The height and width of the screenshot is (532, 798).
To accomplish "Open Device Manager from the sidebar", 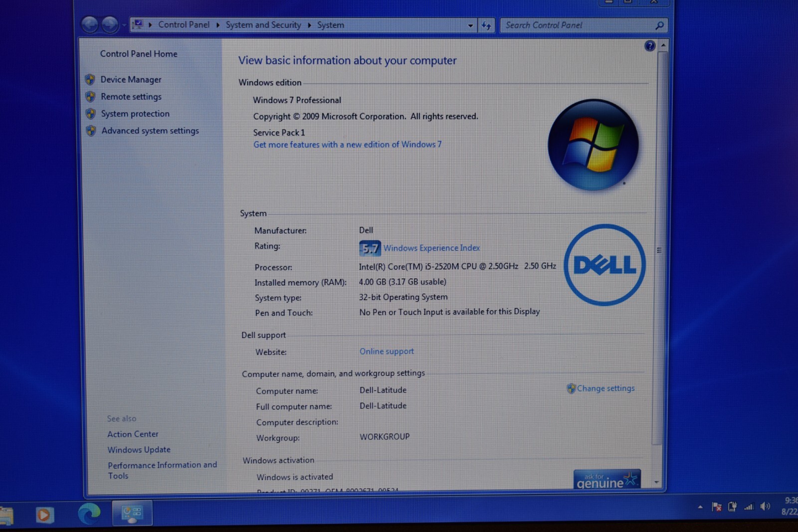I will click(131, 79).
